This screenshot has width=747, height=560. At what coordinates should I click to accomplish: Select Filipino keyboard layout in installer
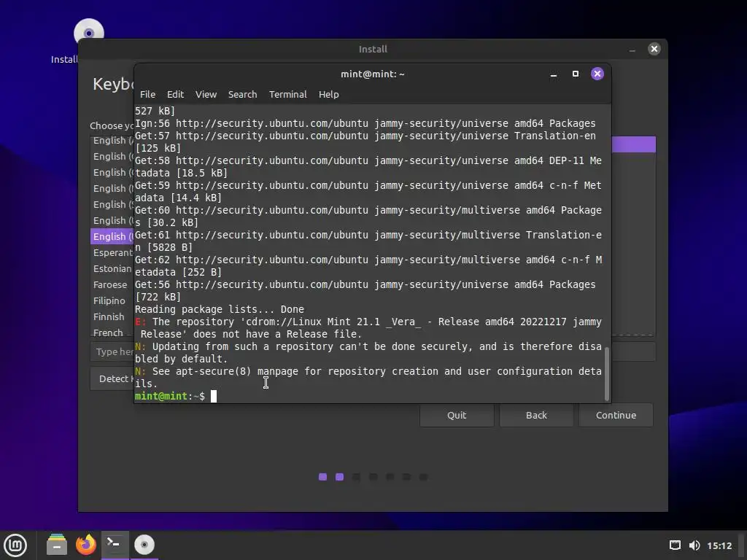112,301
